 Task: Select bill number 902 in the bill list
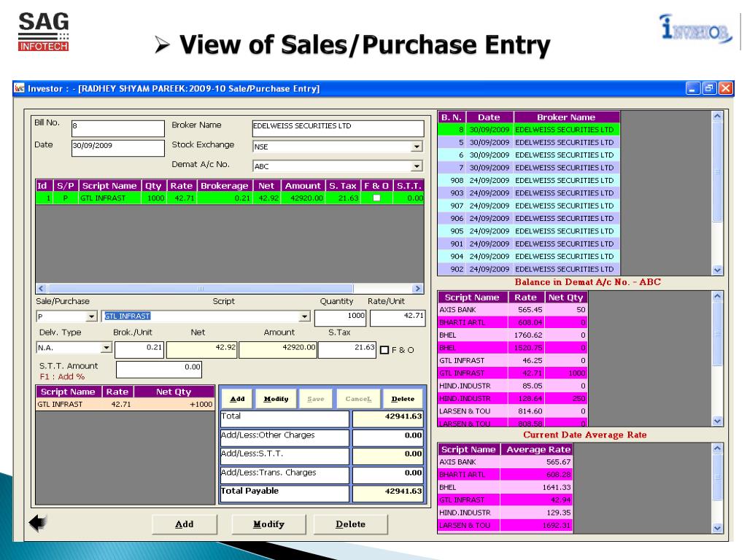coord(529,269)
